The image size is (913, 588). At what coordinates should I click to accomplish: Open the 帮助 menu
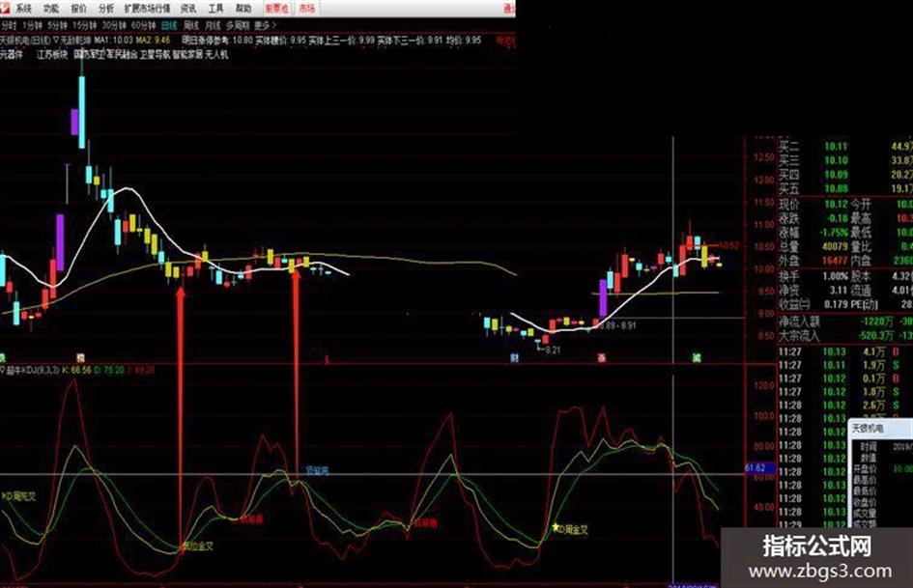pyautogui.click(x=243, y=8)
